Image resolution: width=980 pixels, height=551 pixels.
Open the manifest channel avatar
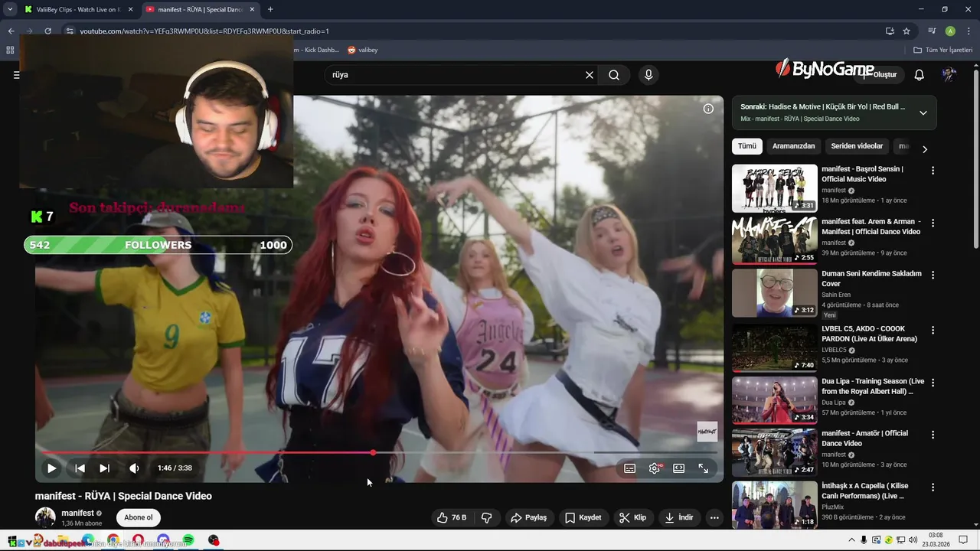tap(45, 517)
